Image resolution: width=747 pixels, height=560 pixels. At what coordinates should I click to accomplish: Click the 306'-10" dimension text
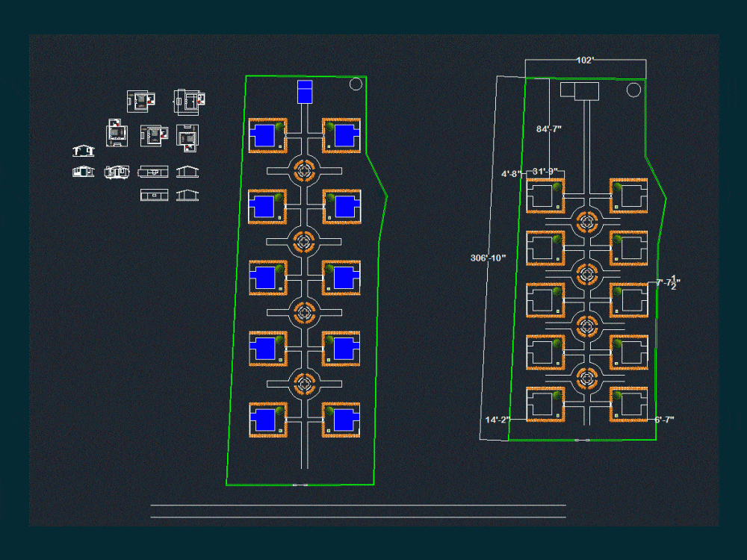tap(489, 258)
